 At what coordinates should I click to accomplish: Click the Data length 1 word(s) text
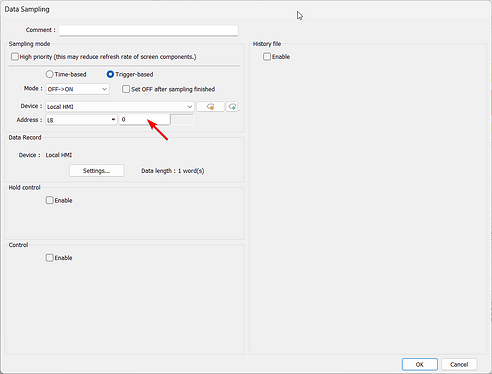[173, 171]
